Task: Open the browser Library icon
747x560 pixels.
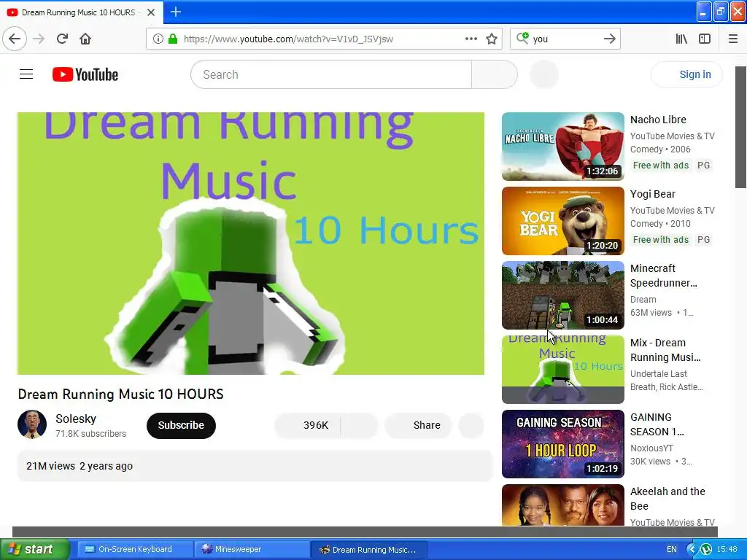Action: pyautogui.click(x=682, y=39)
